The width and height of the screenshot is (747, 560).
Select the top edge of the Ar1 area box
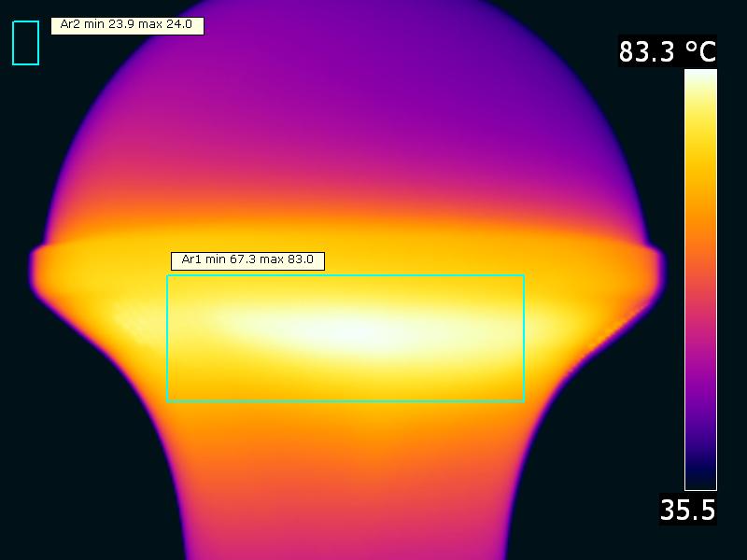point(345,275)
